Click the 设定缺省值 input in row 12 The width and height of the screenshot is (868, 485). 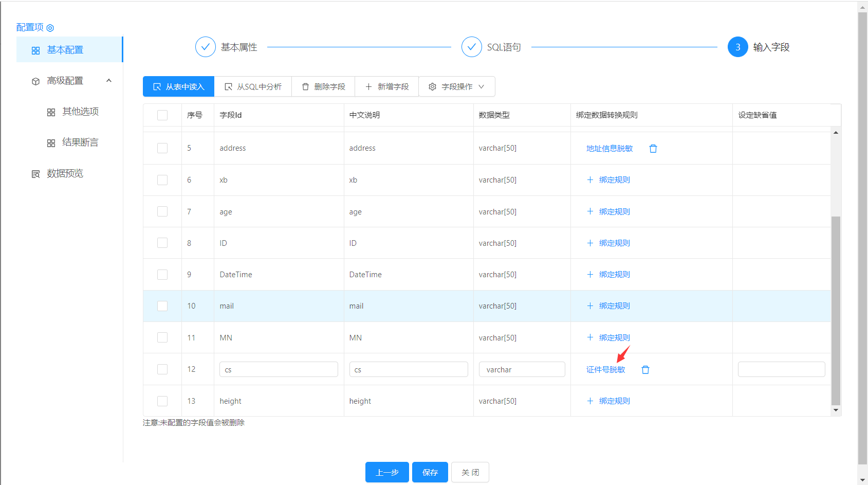click(781, 369)
